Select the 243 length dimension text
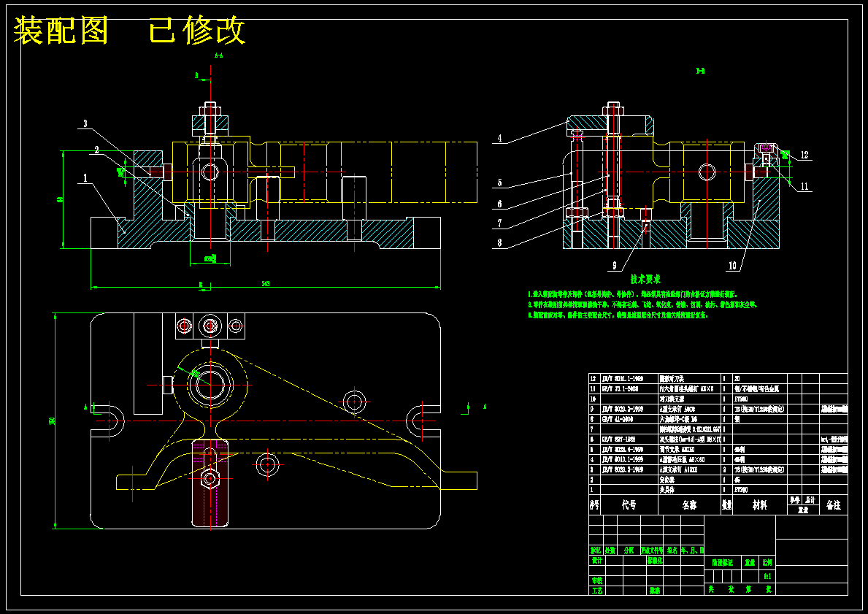This screenshot has width=868, height=614. click(x=266, y=283)
